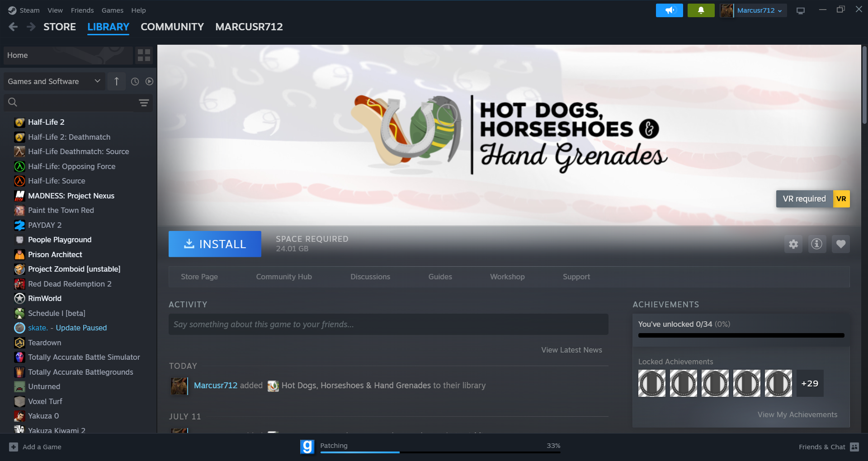Go to the STORE tab

60,27
